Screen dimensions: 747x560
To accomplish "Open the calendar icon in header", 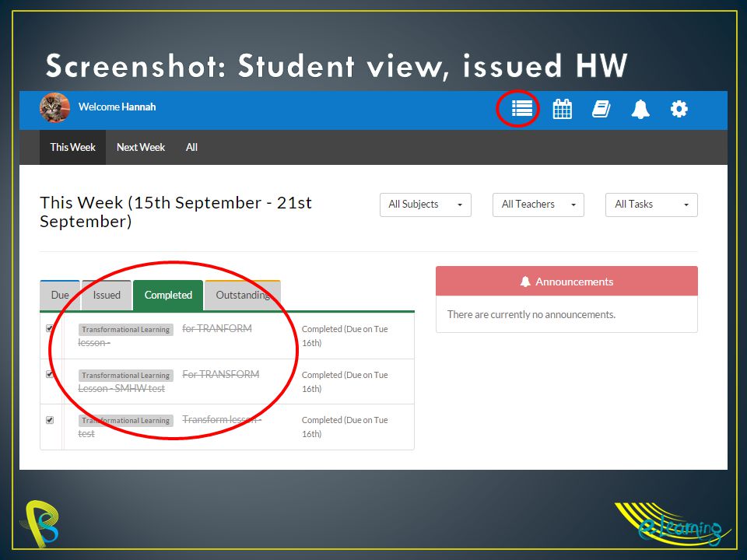I will click(562, 109).
